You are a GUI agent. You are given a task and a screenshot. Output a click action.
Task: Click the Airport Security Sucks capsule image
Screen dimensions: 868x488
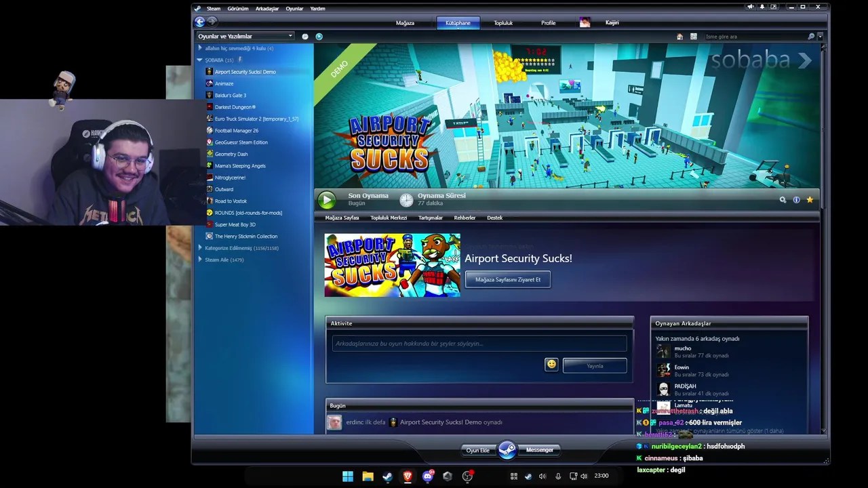[392, 265]
